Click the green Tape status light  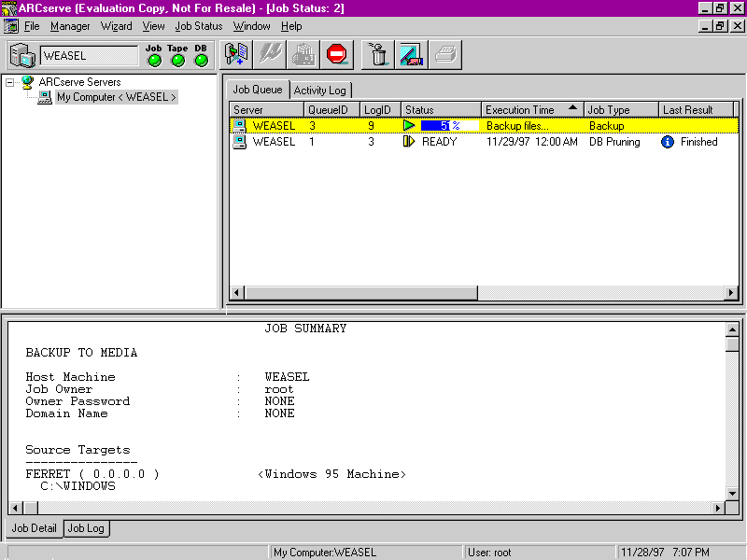[x=177, y=61]
